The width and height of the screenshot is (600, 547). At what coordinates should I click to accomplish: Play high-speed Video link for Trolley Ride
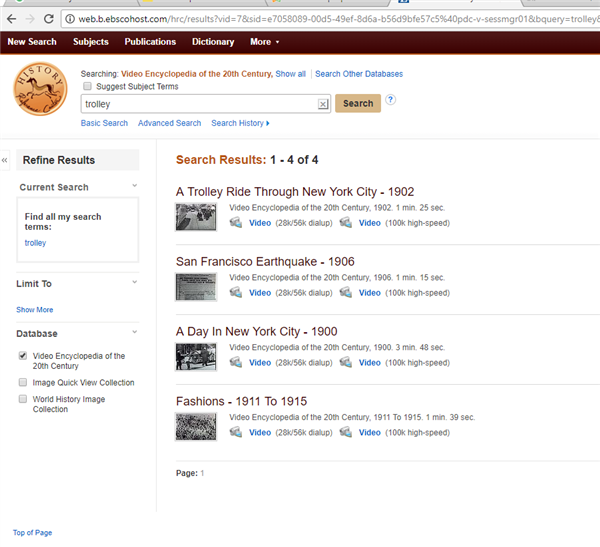[370, 223]
